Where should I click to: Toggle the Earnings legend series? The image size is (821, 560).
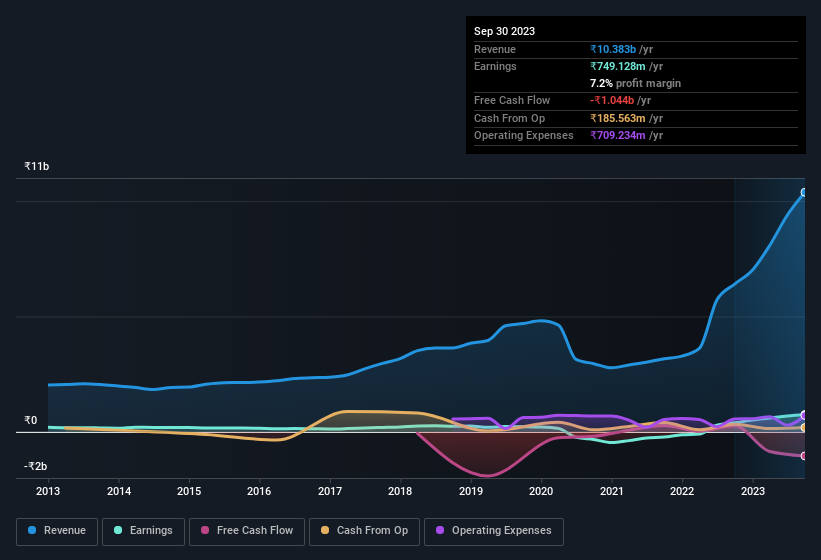143,531
